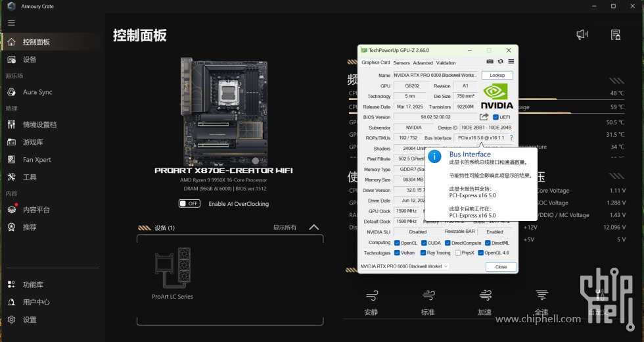Click the Close button in GPU-Z
This screenshot has height=342, width=644.
tap(501, 267)
